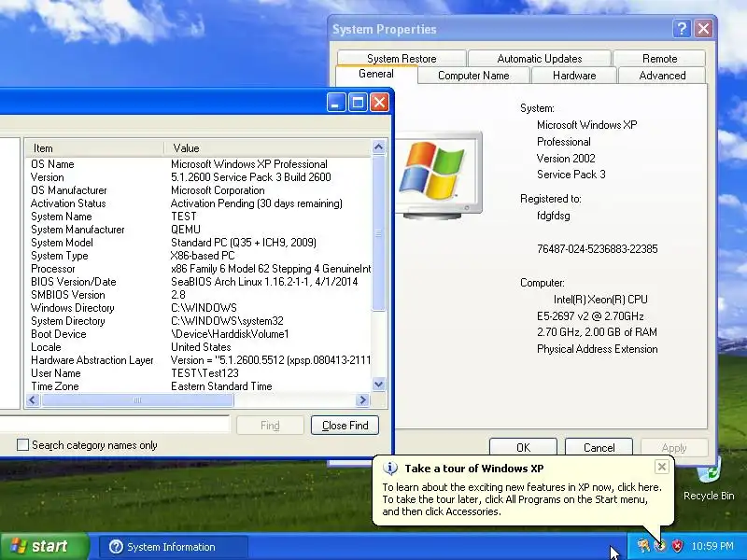The image size is (747, 560).
Task: Switch to the System Restore tab
Action: (x=402, y=59)
